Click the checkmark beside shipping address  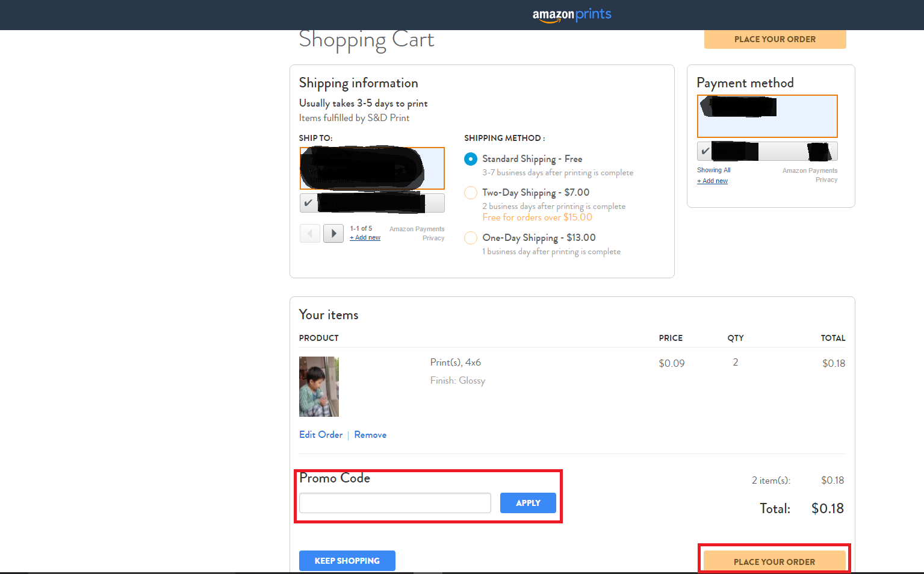coord(308,203)
